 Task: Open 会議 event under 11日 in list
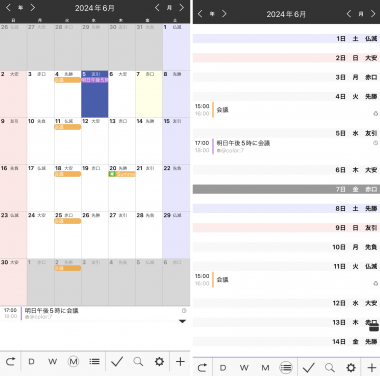286,280
